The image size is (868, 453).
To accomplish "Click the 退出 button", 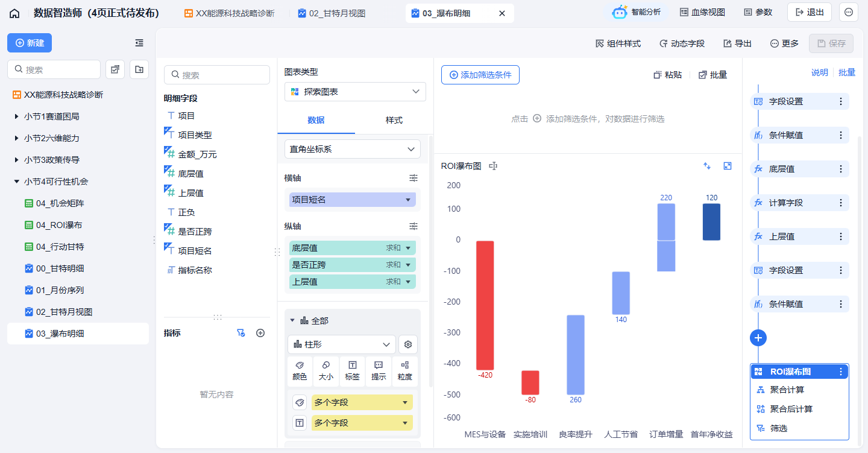I will (x=810, y=12).
